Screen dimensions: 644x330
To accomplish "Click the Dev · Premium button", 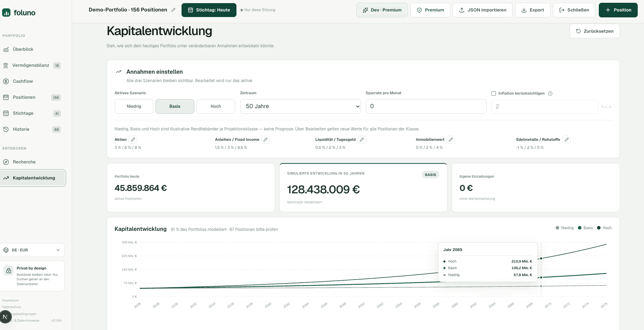I will pos(382,10).
